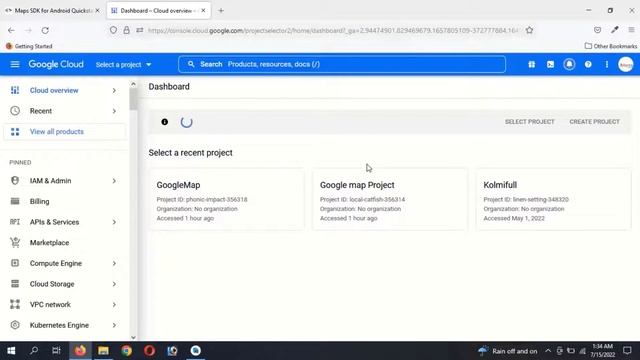Image resolution: width=640 pixels, height=360 pixels.
Task: Click SELECT PROJECT button
Action: 529,122
